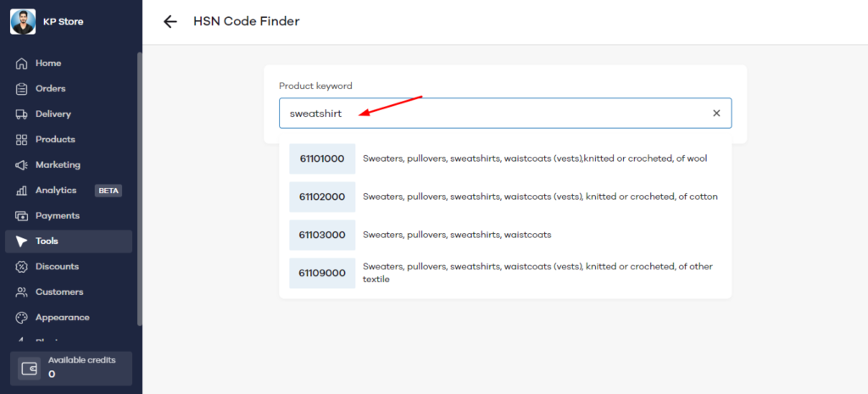868x394 pixels.
Task: Click the Product keyword input field
Action: tap(492, 113)
